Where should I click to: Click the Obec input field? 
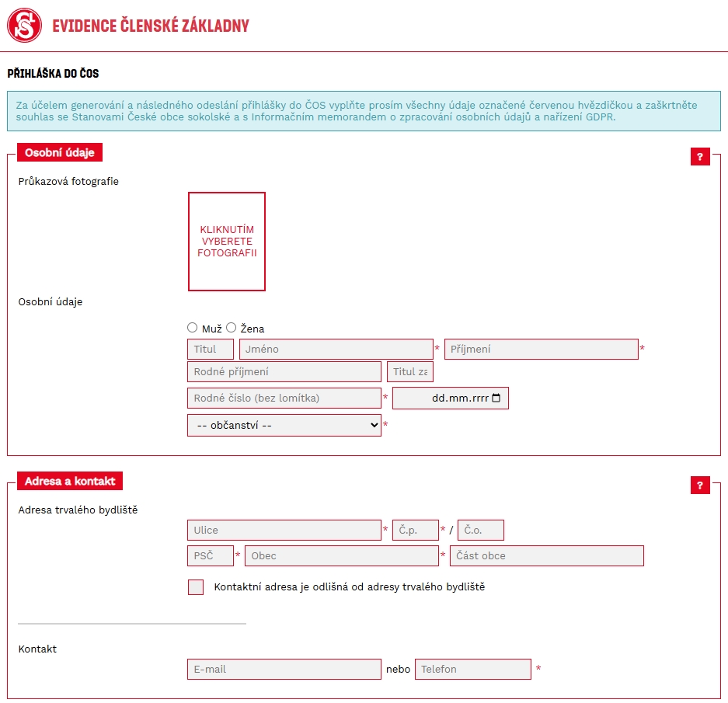[342, 556]
